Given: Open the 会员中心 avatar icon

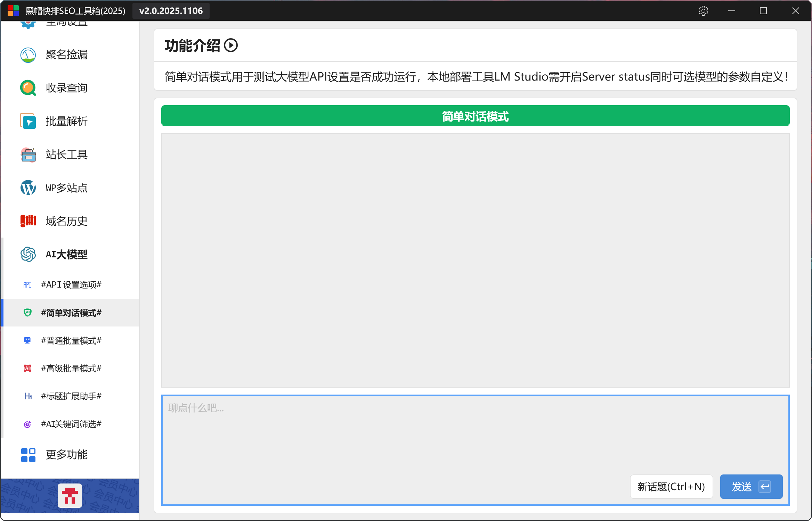Looking at the screenshot, I should click(x=70, y=495).
